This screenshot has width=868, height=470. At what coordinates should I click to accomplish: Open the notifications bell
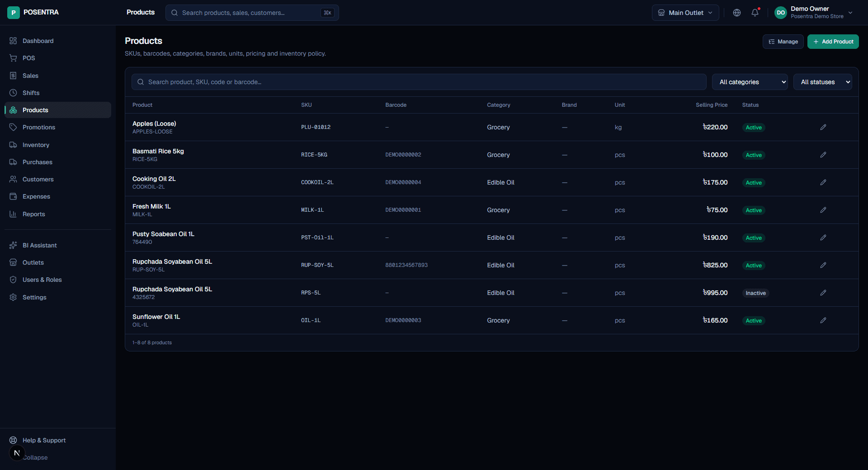coord(755,13)
